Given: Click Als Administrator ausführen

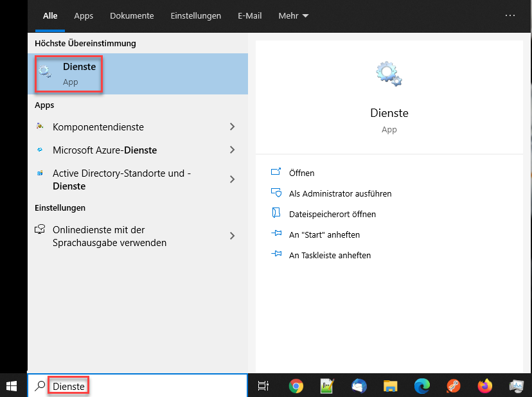Looking at the screenshot, I should point(340,193).
